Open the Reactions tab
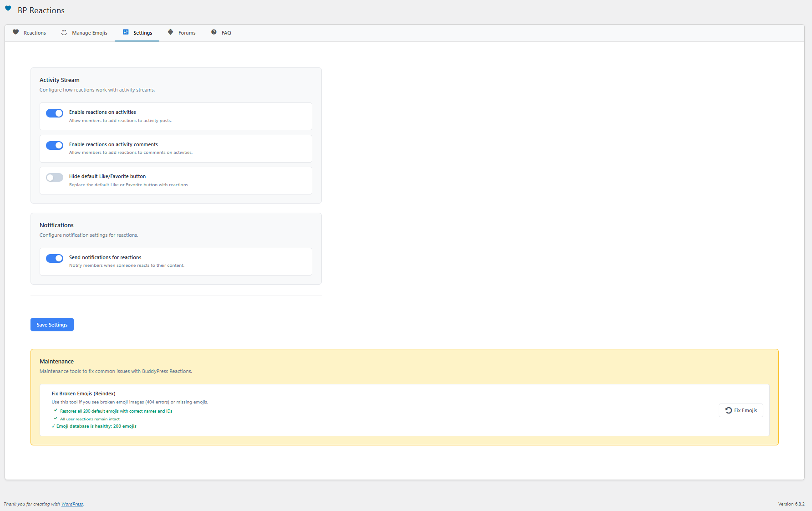Image resolution: width=812 pixels, height=511 pixels. [x=30, y=33]
